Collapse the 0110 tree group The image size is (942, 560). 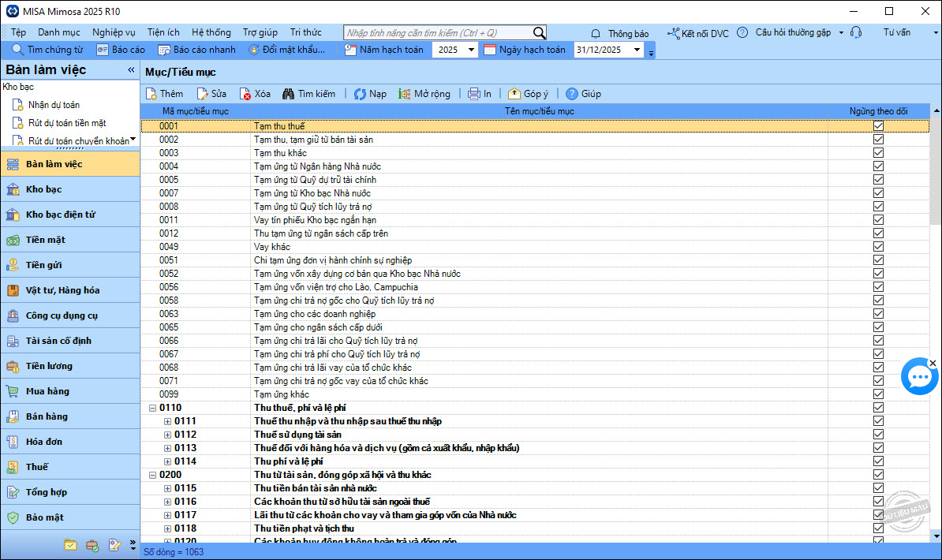(x=152, y=408)
